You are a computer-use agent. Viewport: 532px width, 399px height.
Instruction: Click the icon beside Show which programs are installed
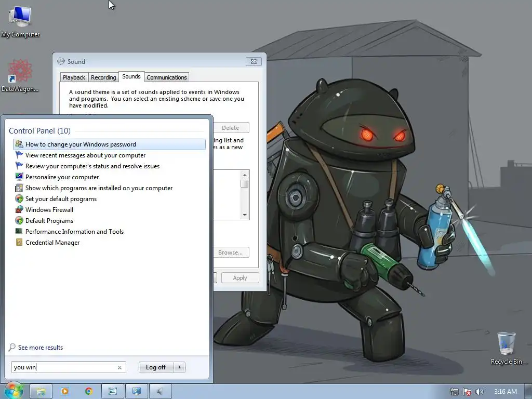point(19,188)
